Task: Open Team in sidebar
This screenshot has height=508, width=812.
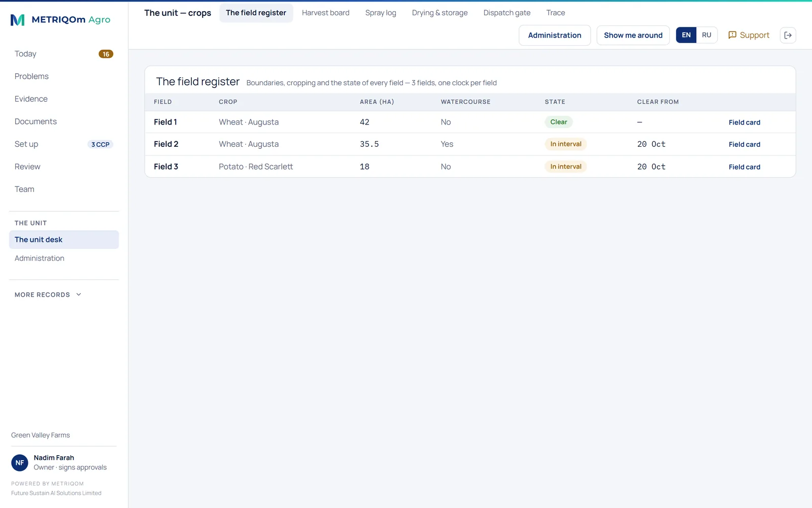Action: pyautogui.click(x=64, y=189)
